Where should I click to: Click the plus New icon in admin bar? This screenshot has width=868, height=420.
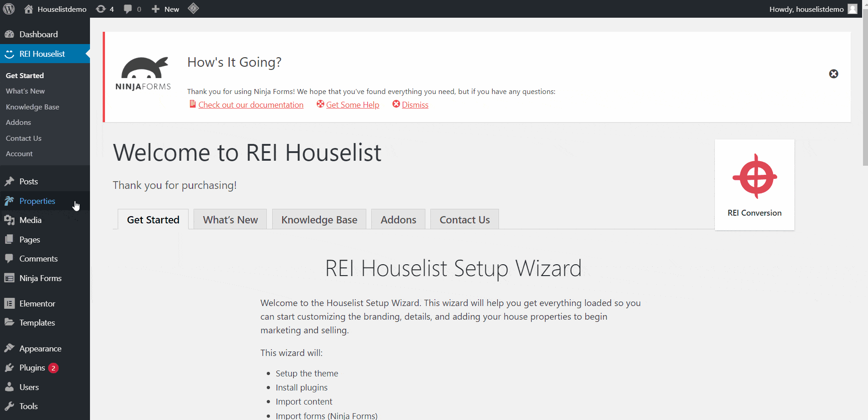pyautogui.click(x=155, y=9)
